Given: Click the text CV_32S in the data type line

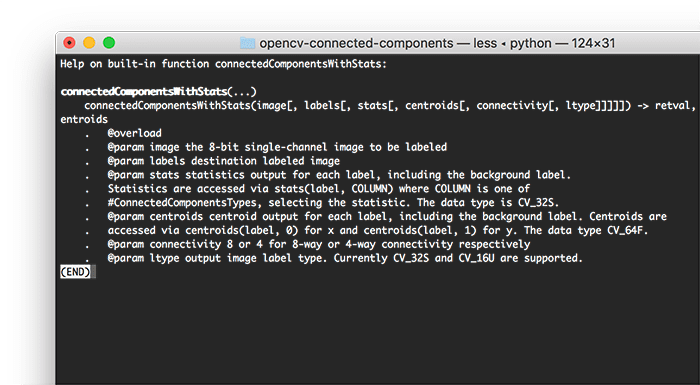Looking at the screenshot, I should tap(538, 203).
